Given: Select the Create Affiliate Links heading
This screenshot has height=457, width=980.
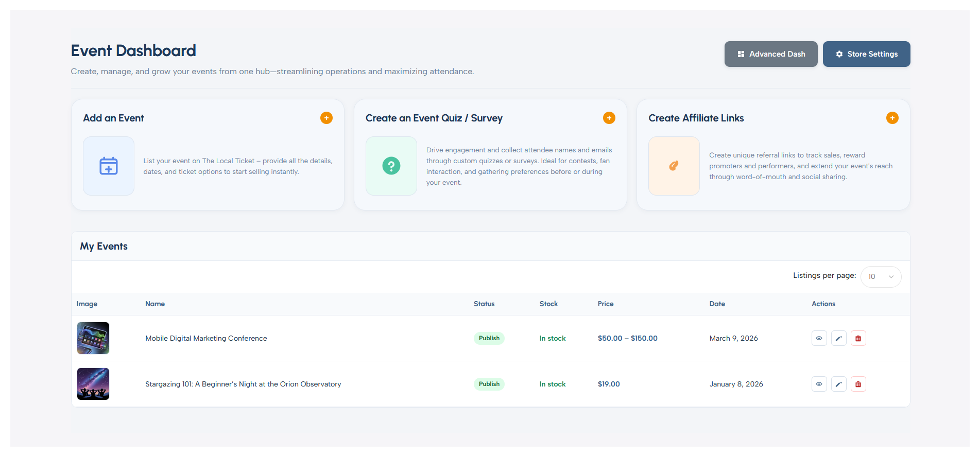Looking at the screenshot, I should tap(696, 118).
